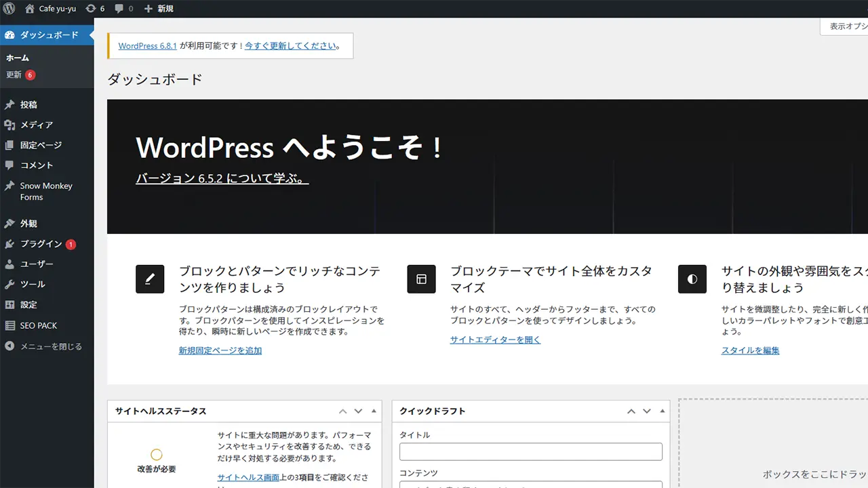Click the WordPress 6.8.1 link

coord(148,46)
